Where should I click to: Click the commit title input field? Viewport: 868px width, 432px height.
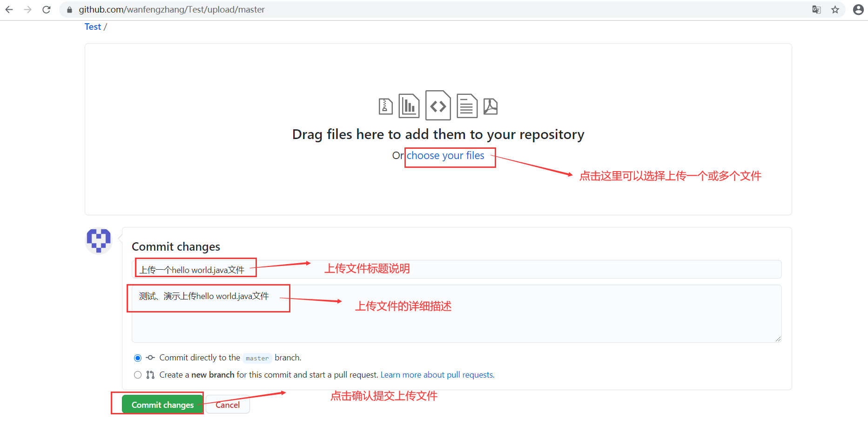click(x=326, y=269)
